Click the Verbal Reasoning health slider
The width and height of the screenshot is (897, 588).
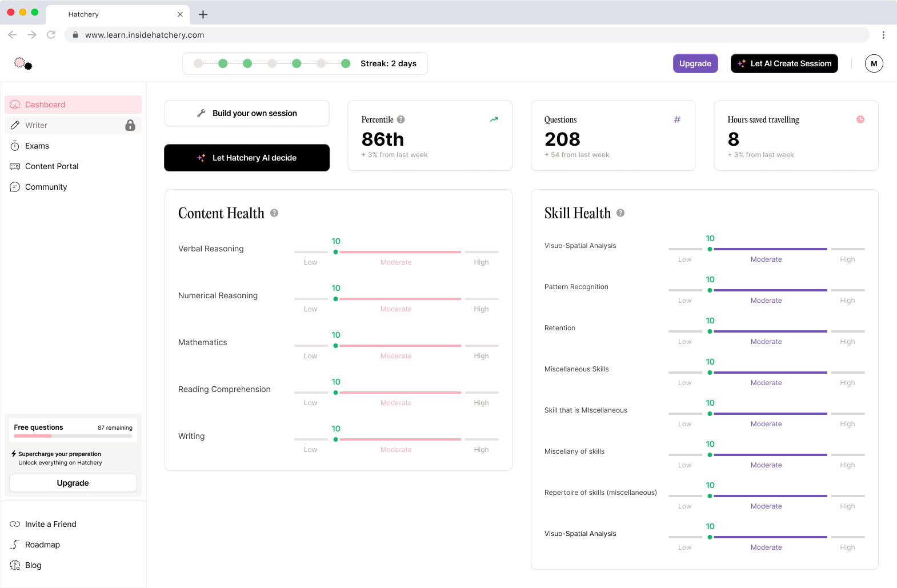tap(397, 252)
